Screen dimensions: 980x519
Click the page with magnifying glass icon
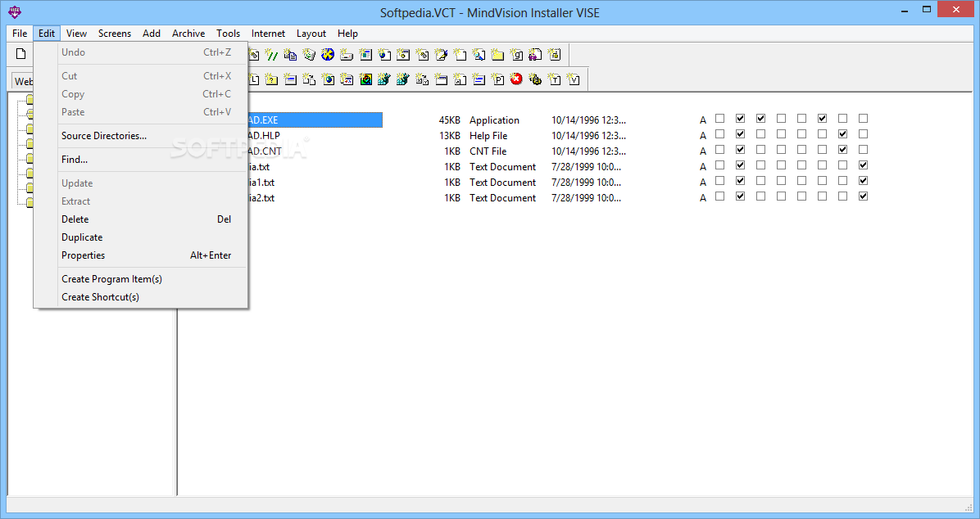click(479, 55)
